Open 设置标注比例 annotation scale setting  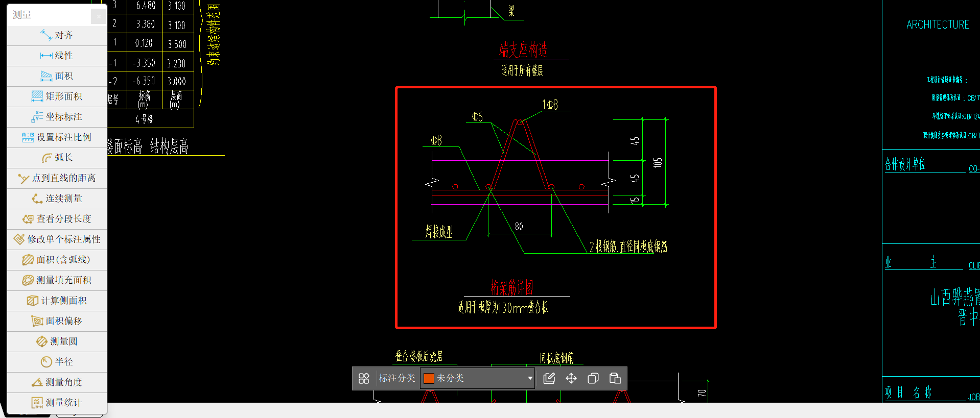pyautogui.click(x=57, y=137)
